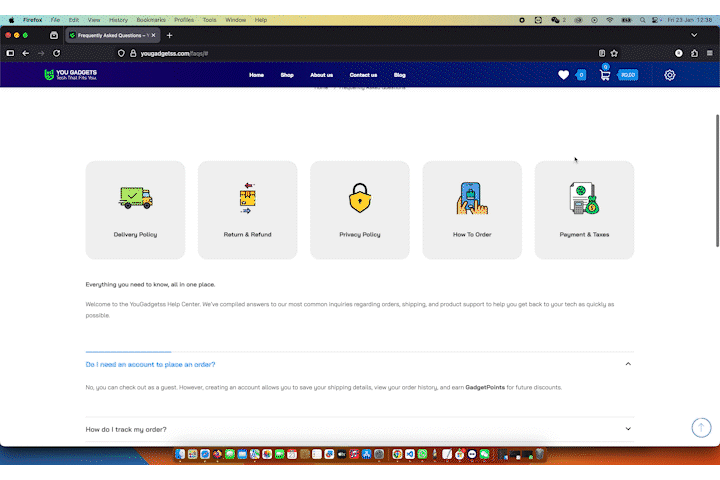Visit the Blog link in header
The height and width of the screenshot is (480, 720).
(x=400, y=75)
